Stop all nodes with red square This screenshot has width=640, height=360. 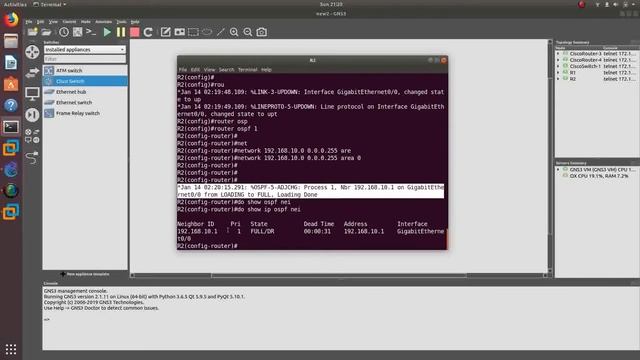tap(134, 32)
